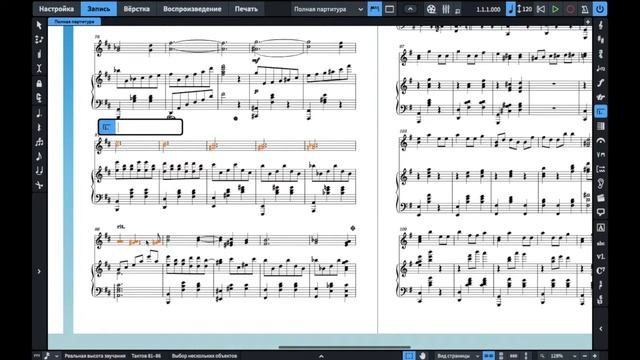This screenshot has height=360, width=640.
Task: Click the tied notes tool in left toolbox
Action: (39, 171)
